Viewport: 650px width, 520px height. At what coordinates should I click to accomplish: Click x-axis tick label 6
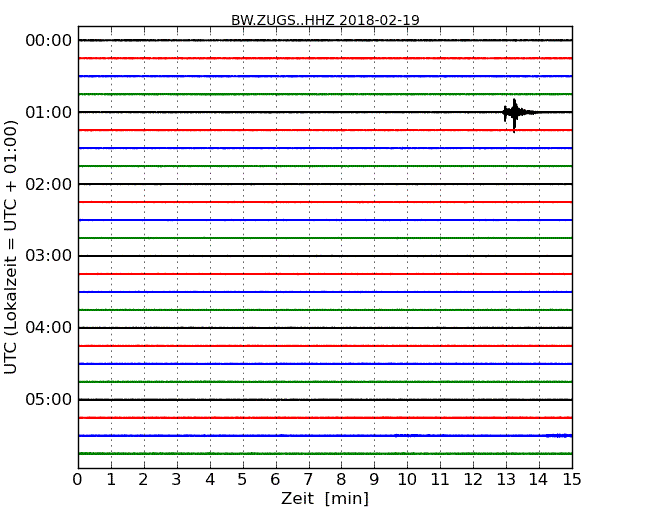[275, 479]
